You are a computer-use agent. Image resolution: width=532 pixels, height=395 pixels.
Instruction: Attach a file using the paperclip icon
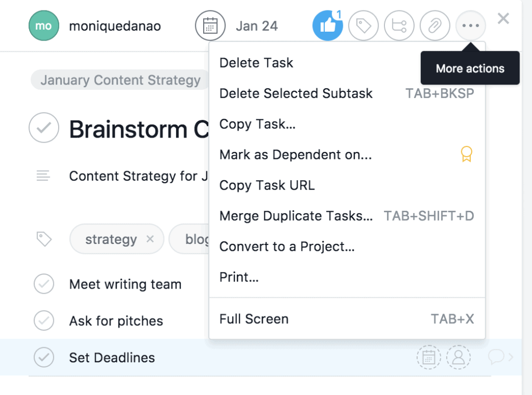click(x=434, y=25)
